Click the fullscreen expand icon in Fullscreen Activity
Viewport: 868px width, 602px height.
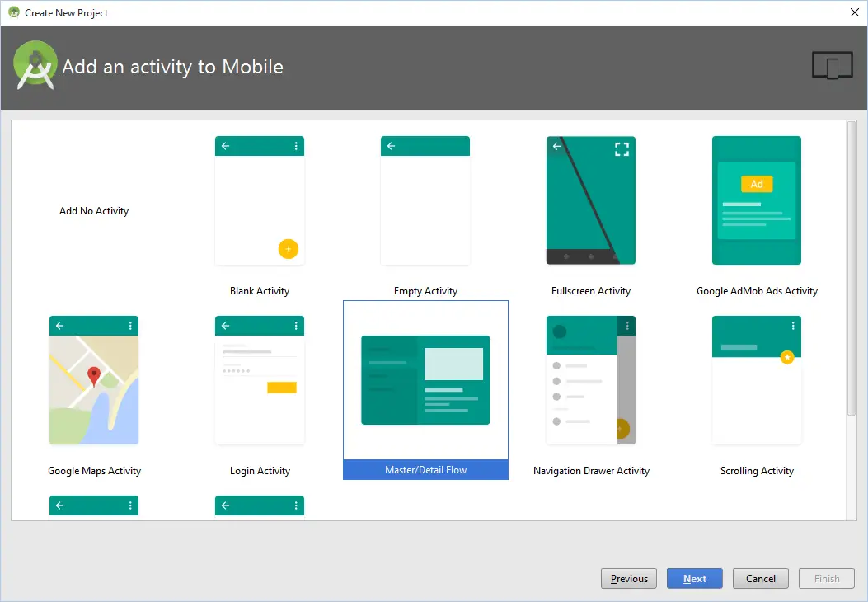[x=622, y=149]
